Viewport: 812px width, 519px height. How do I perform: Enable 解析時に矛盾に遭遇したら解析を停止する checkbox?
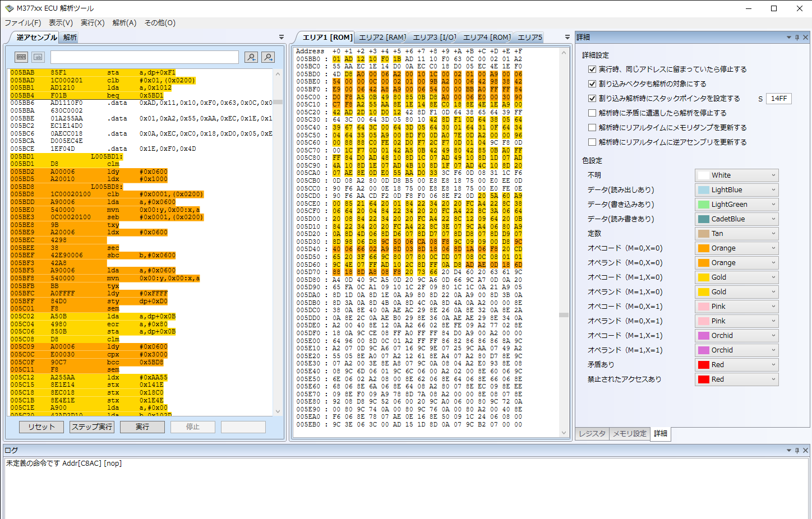click(x=592, y=113)
